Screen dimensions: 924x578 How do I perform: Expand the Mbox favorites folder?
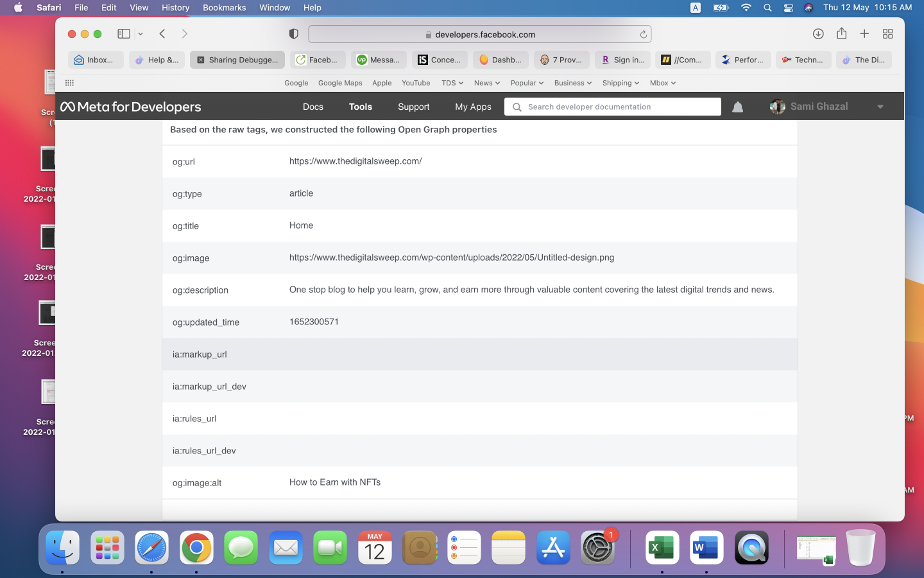[x=663, y=83]
